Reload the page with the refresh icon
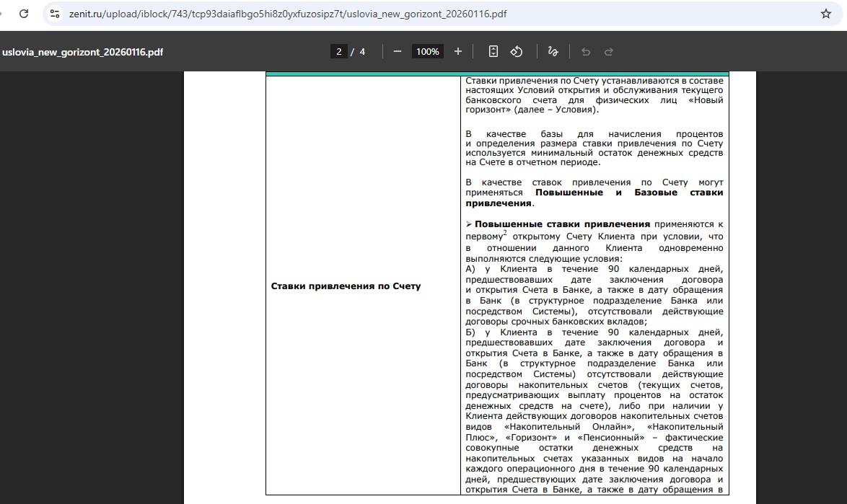The width and height of the screenshot is (847, 504). pyautogui.click(x=24, y=14)
